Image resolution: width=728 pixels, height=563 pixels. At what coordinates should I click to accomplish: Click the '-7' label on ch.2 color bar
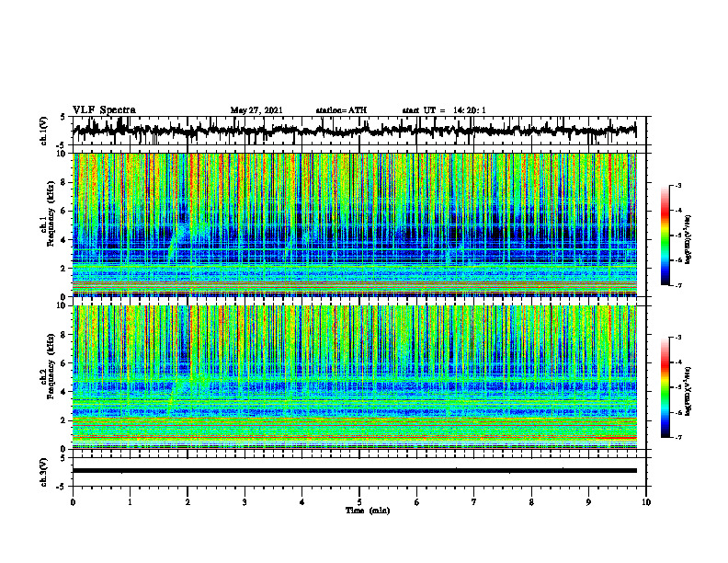coord(677,437)
